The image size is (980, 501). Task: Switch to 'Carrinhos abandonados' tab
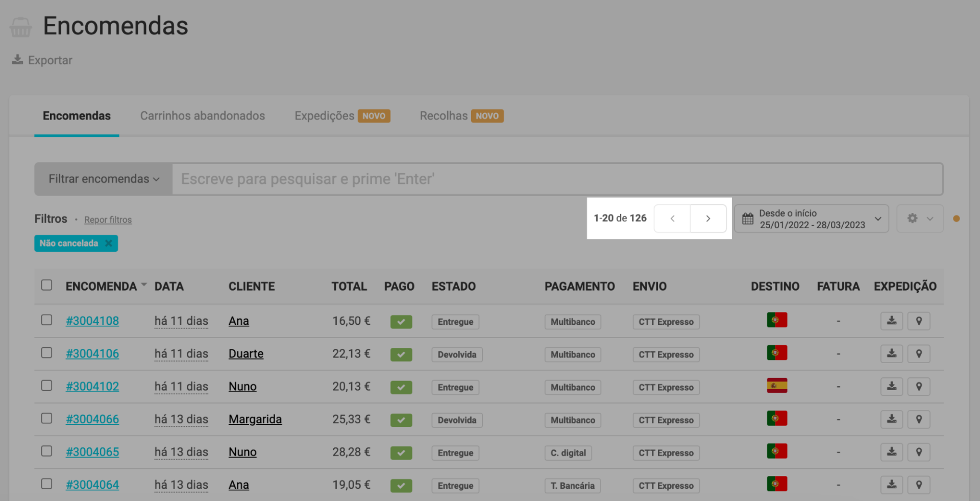[x=202, y=116]
